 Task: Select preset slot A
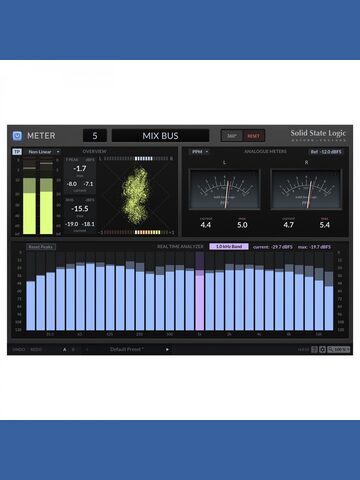pyautogui.click(x=65, y=349)
